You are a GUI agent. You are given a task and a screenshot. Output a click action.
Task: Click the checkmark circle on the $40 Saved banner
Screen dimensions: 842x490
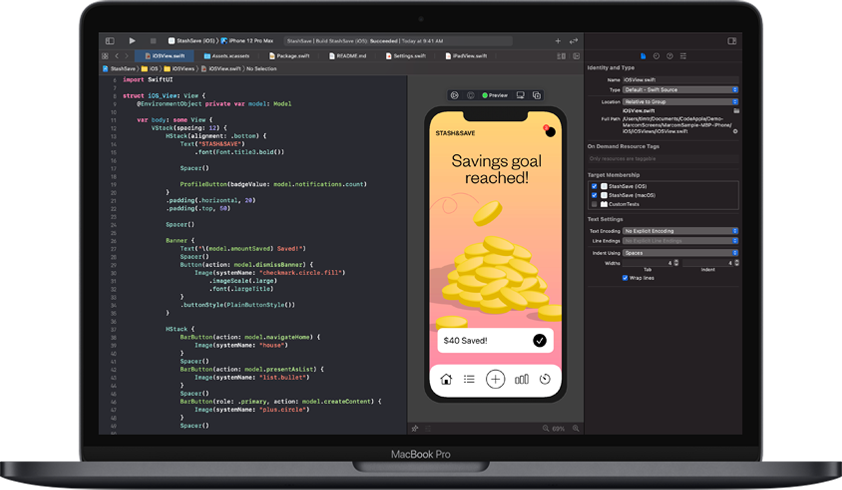click(x=540, y=340)
